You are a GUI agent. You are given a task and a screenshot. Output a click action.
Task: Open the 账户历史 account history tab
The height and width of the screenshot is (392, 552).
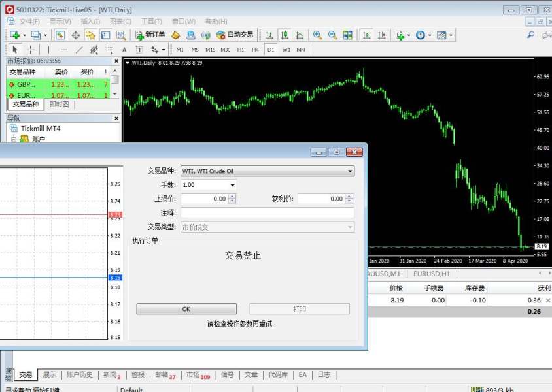coord(80,375)
